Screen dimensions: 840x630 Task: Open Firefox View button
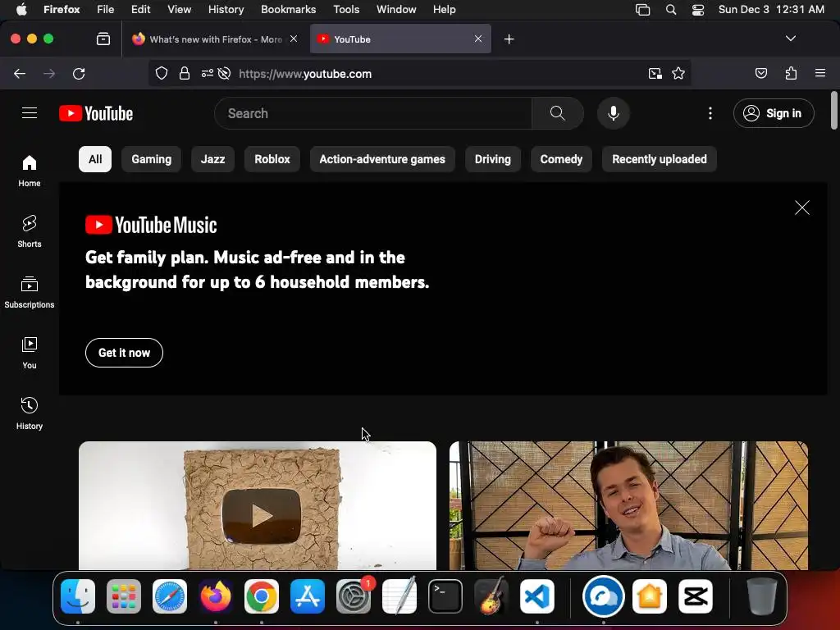pos(103,39)
